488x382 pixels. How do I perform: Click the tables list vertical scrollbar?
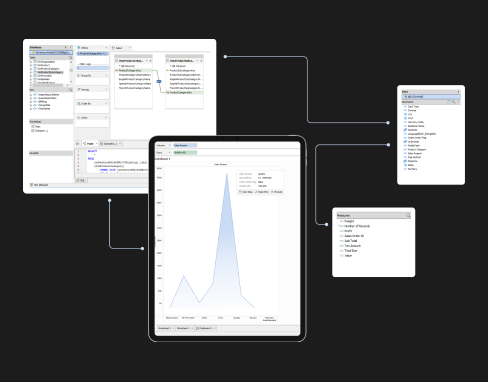(x=71, y=71)
